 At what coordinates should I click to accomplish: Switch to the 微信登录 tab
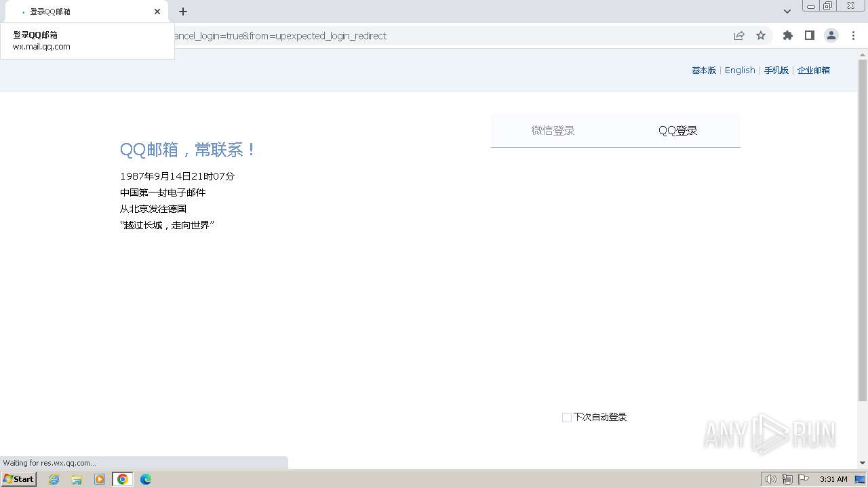tap(553, 131)
